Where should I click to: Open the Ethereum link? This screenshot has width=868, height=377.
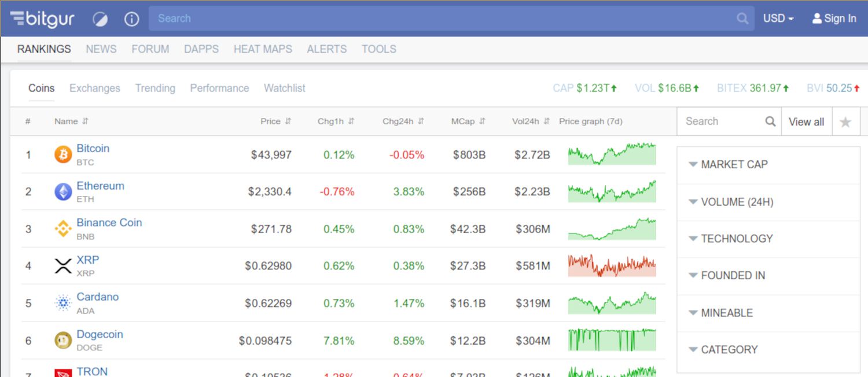[100, 186]
